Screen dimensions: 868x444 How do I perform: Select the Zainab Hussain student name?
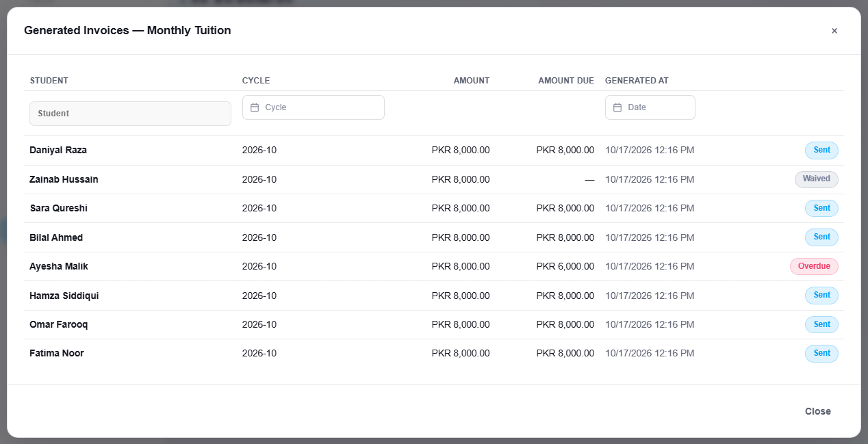64,179
